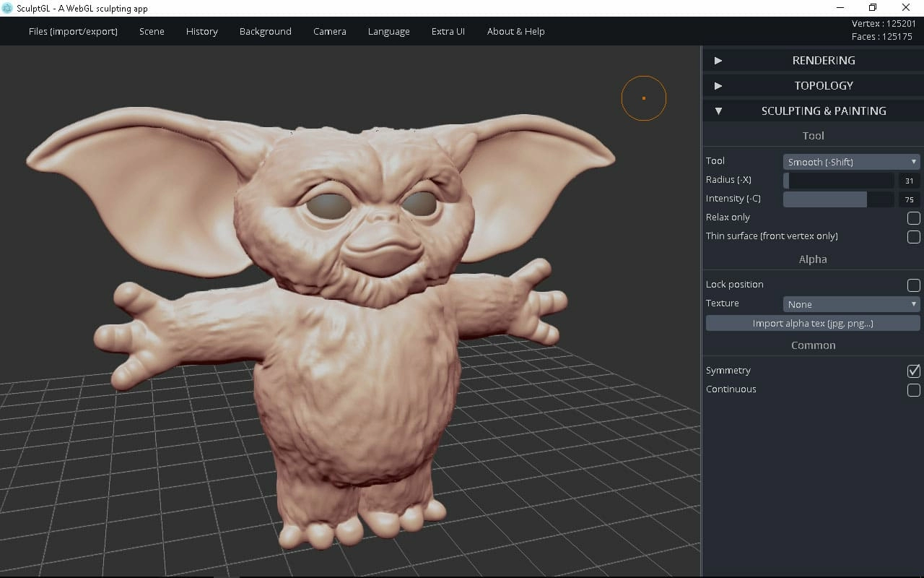Enable the Relax only option
The height and width of the screenshot is (578, 924).
point(913,217)
